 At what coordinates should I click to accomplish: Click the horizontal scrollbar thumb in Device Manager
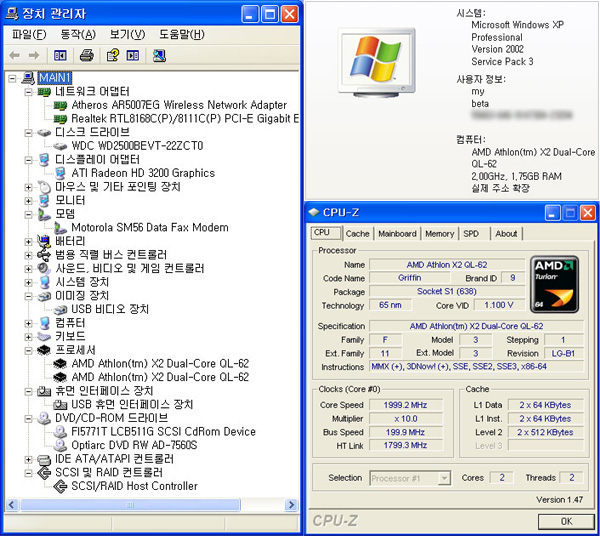coord(130,505)
